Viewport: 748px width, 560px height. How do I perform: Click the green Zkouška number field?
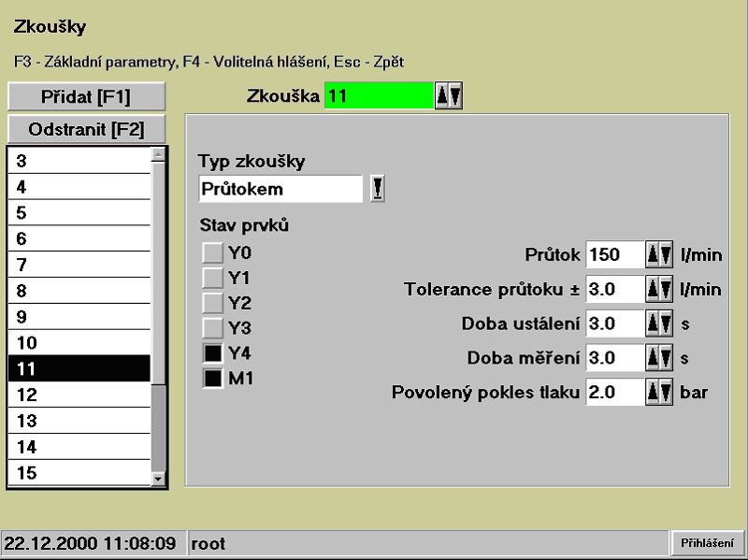[379, 95]
